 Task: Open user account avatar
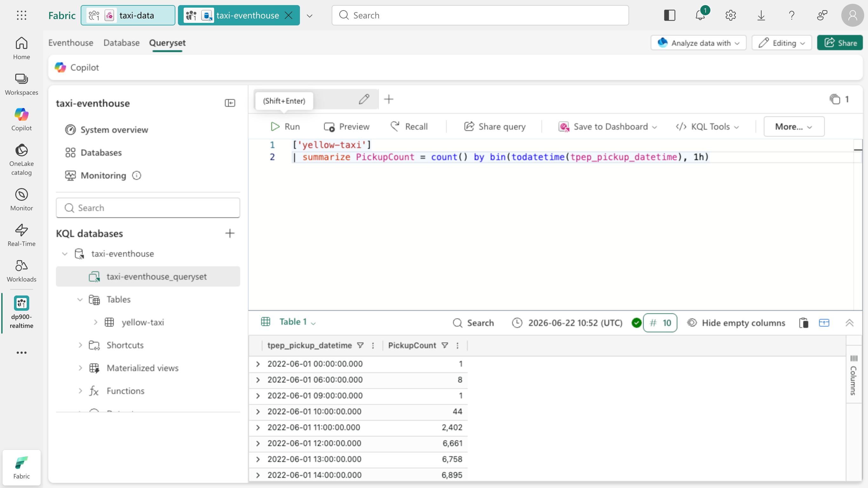852,15
